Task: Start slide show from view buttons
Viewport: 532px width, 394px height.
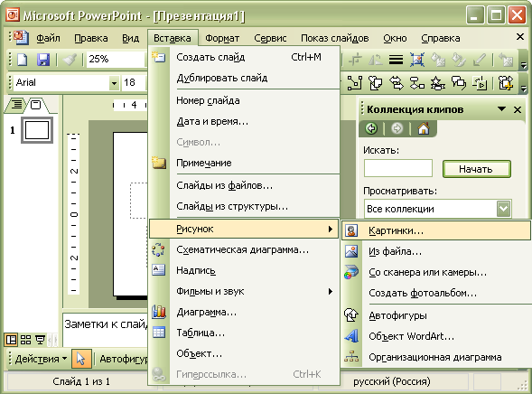Action: click(x=40, y=340)
